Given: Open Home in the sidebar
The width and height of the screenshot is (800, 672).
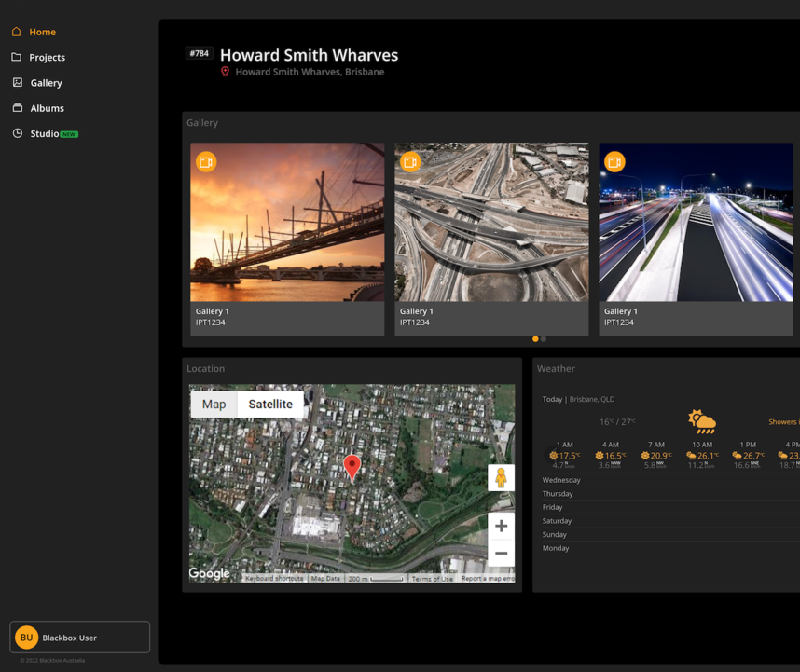Looking at the screenshot, I should click(x=34, y=32).
